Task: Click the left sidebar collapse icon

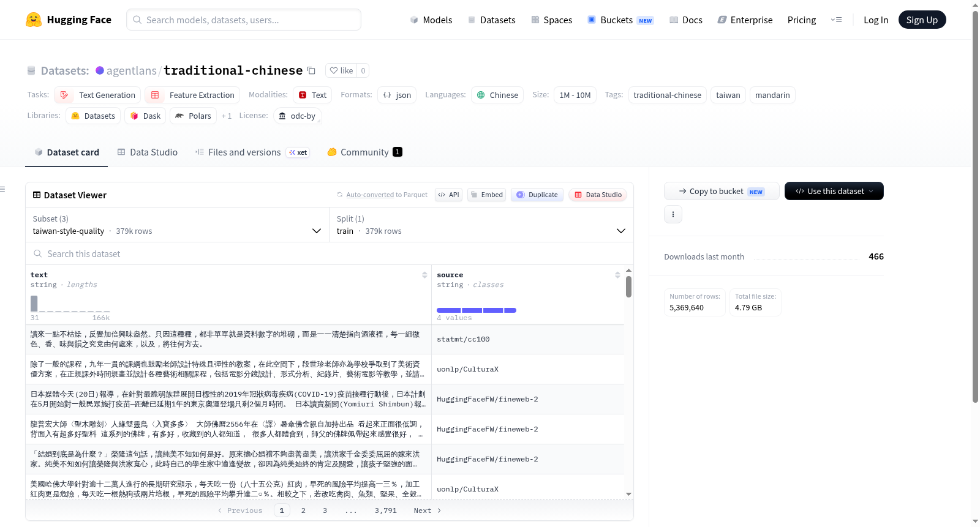Action: coord(3,190)
